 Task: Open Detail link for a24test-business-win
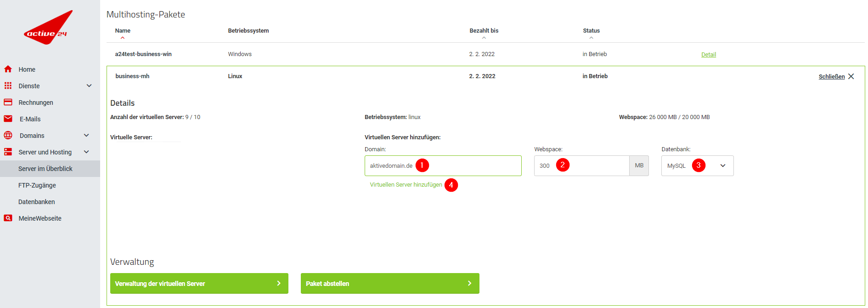click(x=708, y=55)
